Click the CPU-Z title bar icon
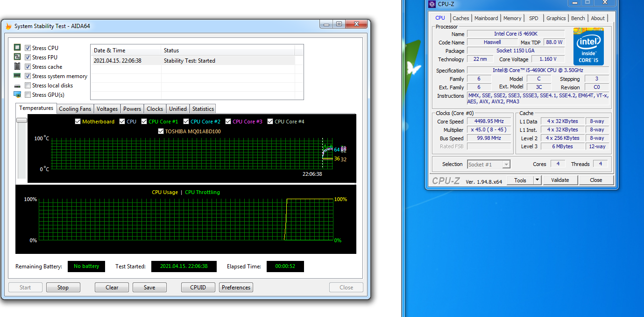This screenshot has height=317, width=644. click(432, 4)
